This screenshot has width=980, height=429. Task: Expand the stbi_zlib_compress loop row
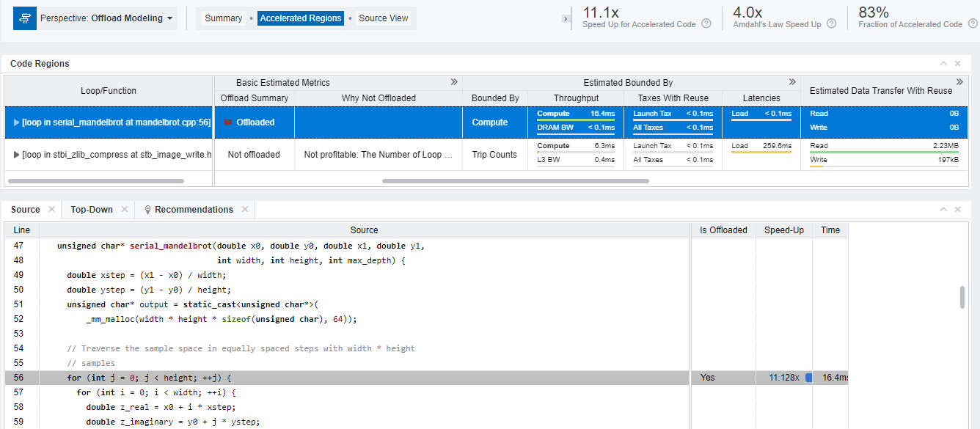[17, 155]
